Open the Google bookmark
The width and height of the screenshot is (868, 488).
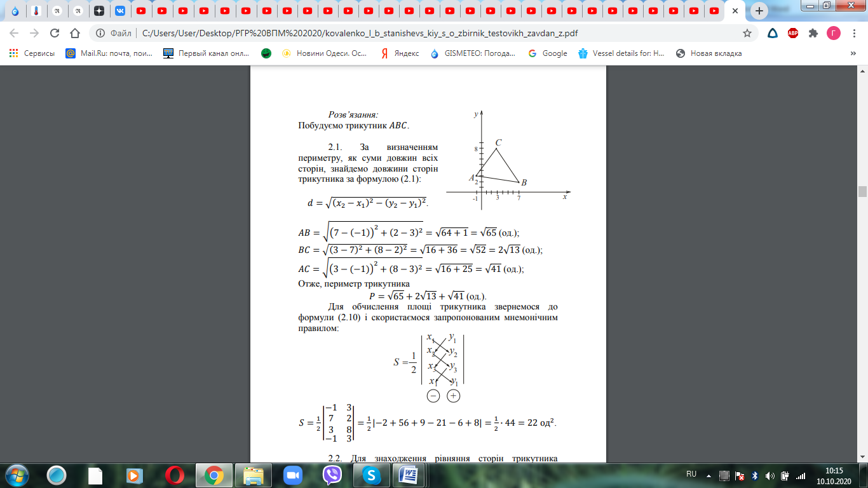click(548, 53)
